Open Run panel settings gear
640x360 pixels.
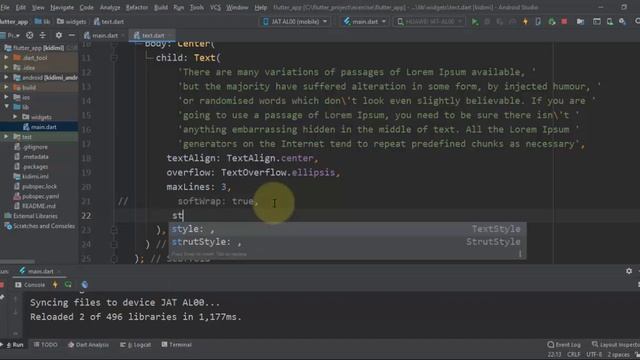point(629,271)
